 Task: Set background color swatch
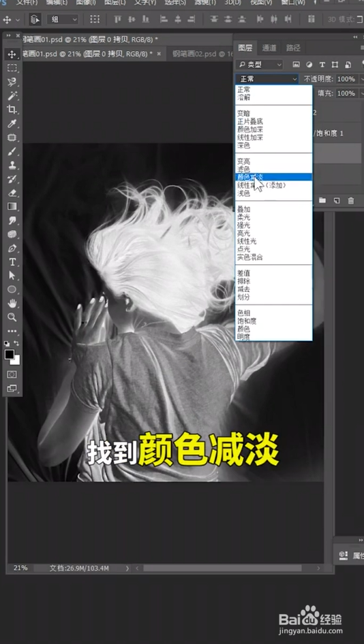17,361
